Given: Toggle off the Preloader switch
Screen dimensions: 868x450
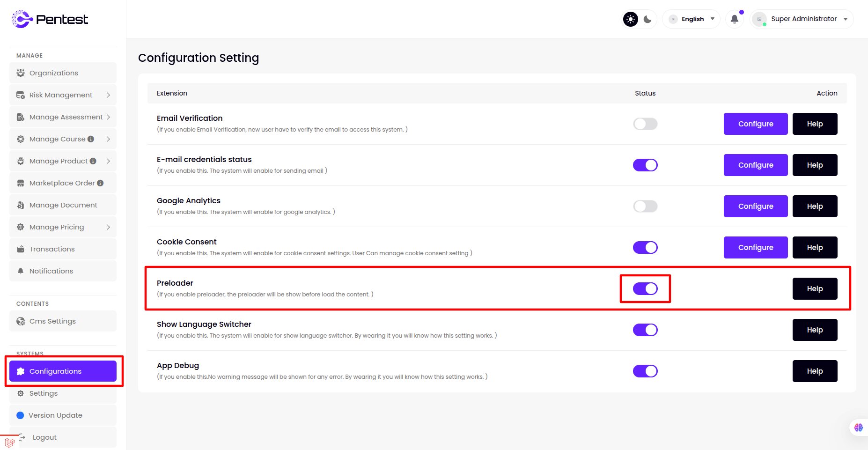Looking at the screenshot, I should click(x=645, y=289).
